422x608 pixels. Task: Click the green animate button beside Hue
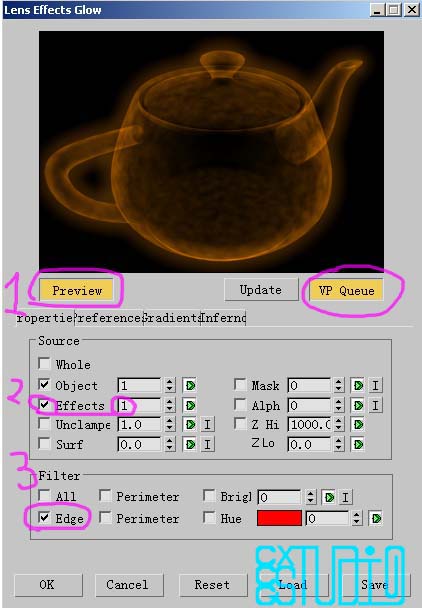[x=375, y=519]
